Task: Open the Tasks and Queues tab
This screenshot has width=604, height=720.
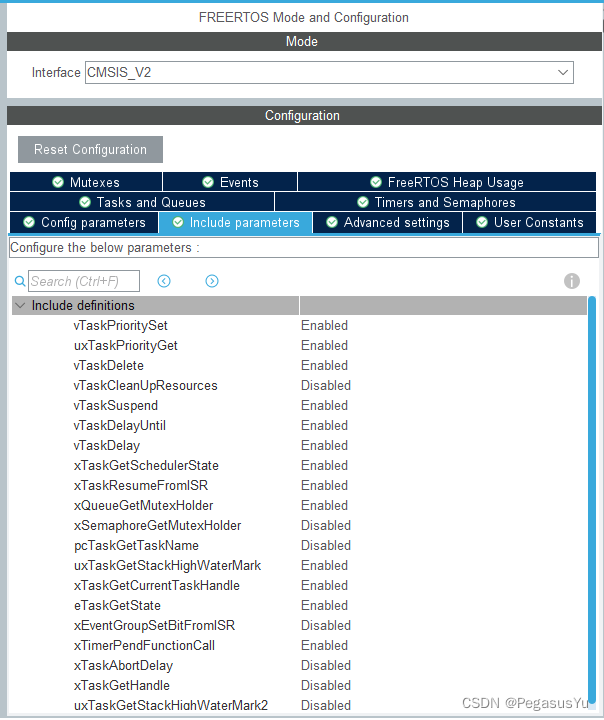Action: [142, 202]
